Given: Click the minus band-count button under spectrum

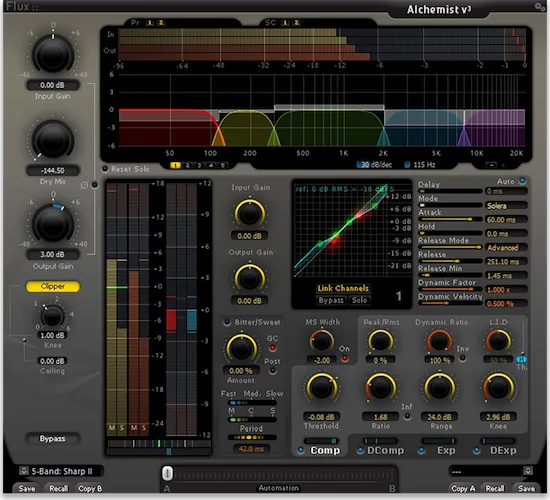Looking at the screenshot, I should [491, 165].
